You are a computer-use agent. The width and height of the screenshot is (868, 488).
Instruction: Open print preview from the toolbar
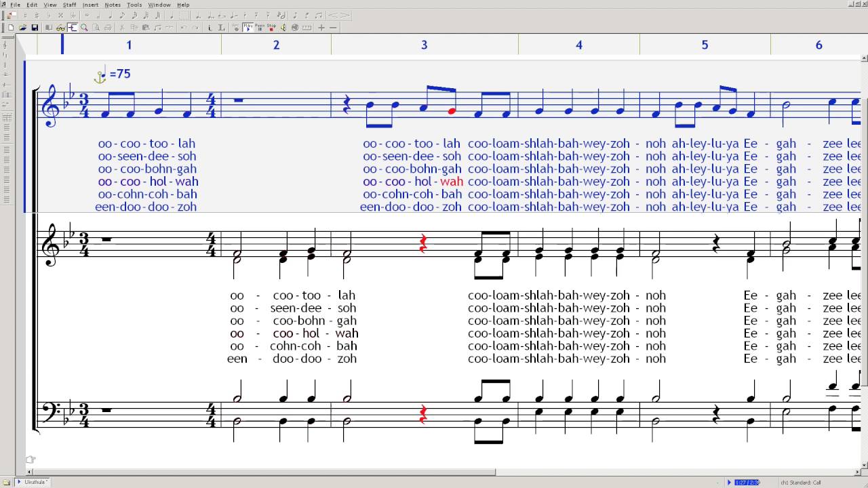(x=96, y=28)
